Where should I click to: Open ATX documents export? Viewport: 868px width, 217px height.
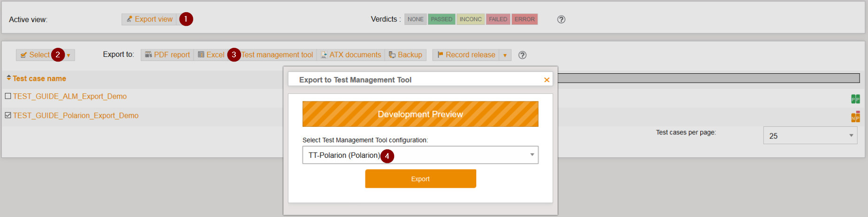pyautogui.click(x=350, y=55)
